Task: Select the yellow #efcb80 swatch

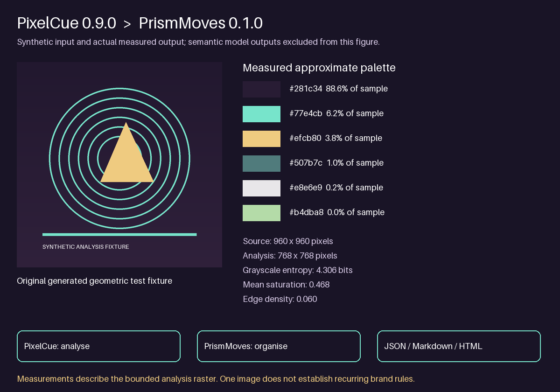Action: [261, 139]
